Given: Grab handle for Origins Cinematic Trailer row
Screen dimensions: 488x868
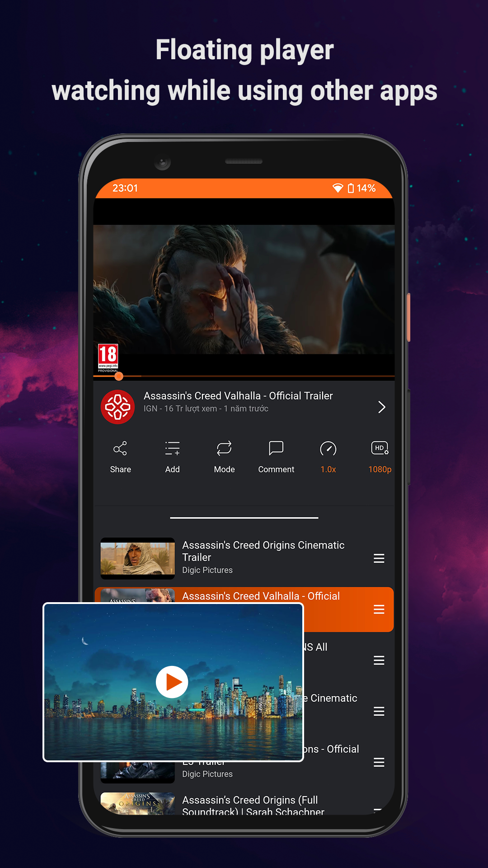Looking at the screenshot, I should point(379,559).
